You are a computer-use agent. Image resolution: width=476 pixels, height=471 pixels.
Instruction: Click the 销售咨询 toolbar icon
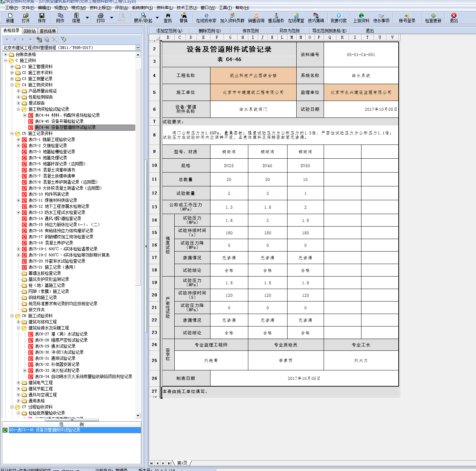(256, 18)
